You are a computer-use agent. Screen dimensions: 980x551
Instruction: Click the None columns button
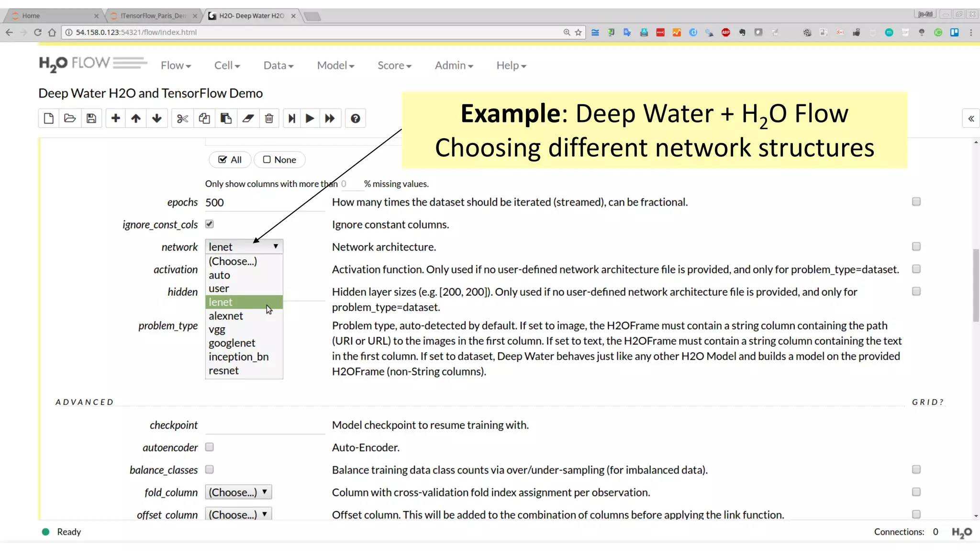click(279, 160)
